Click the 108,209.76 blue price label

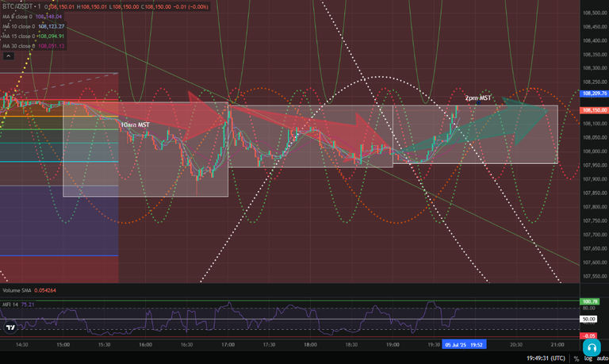coord(594,94)
